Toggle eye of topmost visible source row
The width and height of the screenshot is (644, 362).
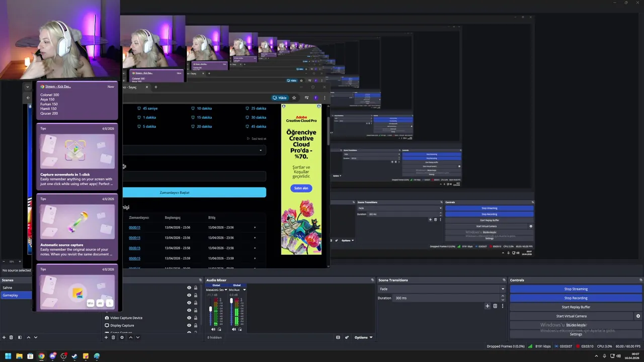[189, 288]
